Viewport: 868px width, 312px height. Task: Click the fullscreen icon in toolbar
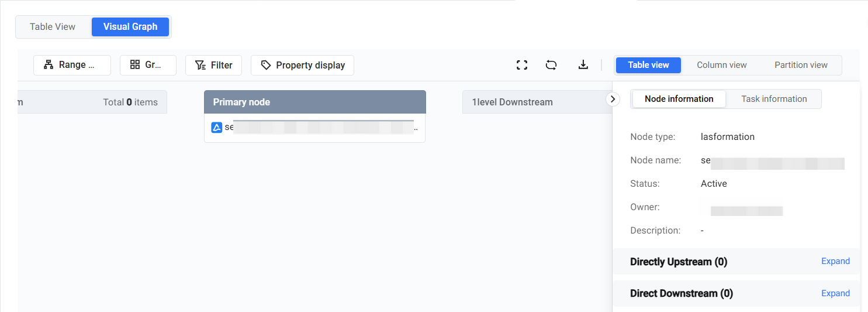(522, 65)
